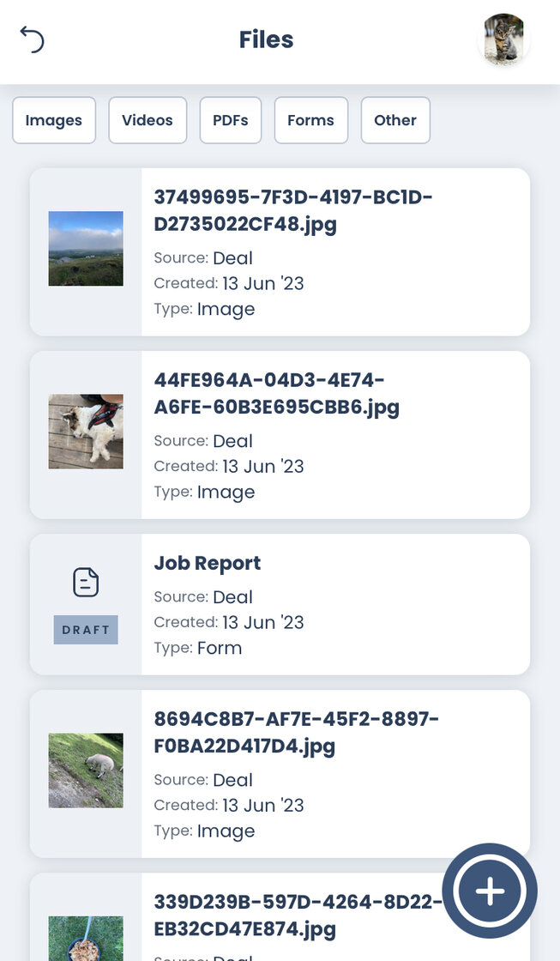The height and width of the screenshot is (961, 560).
Task: Click the Job Report document icon
Action: pos(86,583)
